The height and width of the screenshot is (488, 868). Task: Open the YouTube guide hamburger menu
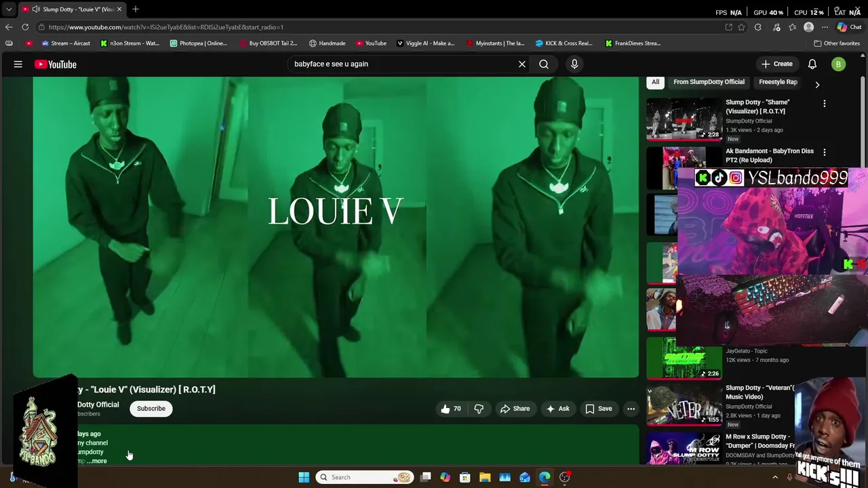18,64
